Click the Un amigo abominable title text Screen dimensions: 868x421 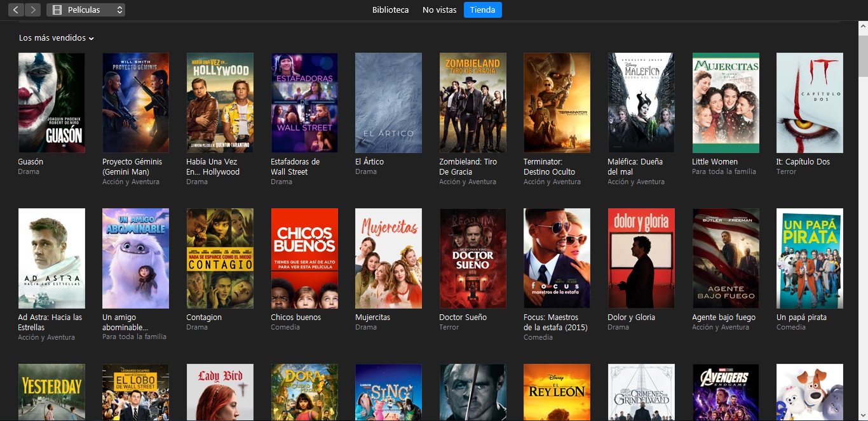point(126,323)
